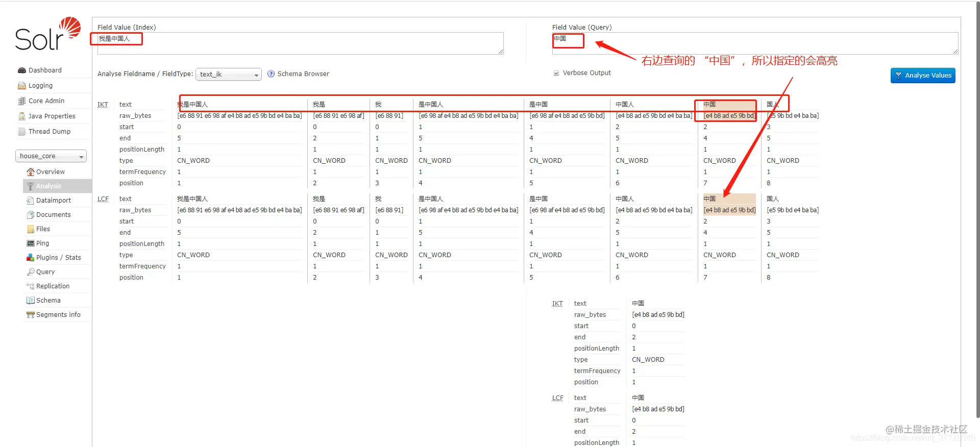The image size is (980, 447).
Task: Go to the Replication section
Action: [53, 286]
